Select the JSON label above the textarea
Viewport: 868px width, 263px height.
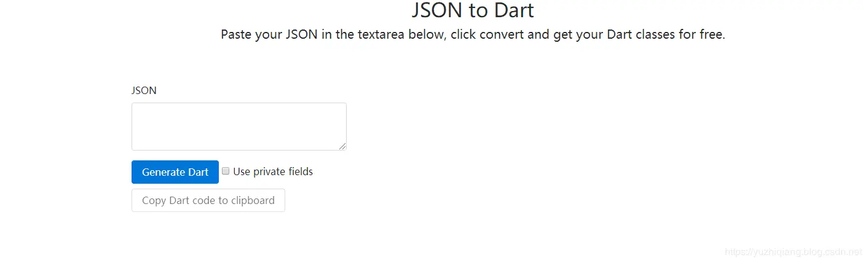pyautogui.click(x=144, y=90)
